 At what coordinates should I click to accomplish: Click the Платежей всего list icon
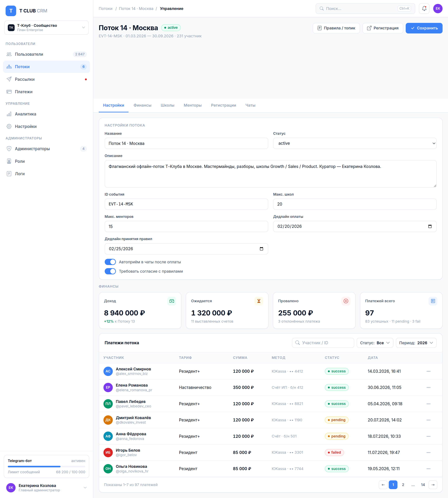[433, 301]
